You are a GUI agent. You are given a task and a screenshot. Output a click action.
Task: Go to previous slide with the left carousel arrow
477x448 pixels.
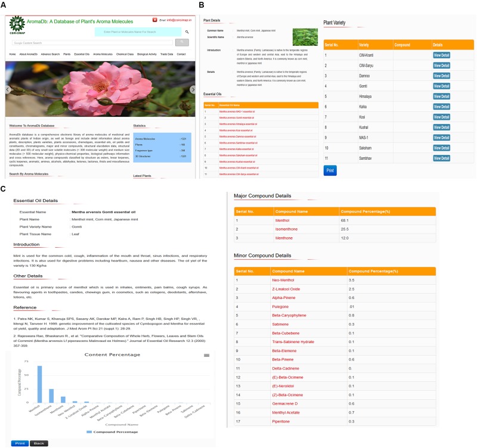click(x=8, y=89)
